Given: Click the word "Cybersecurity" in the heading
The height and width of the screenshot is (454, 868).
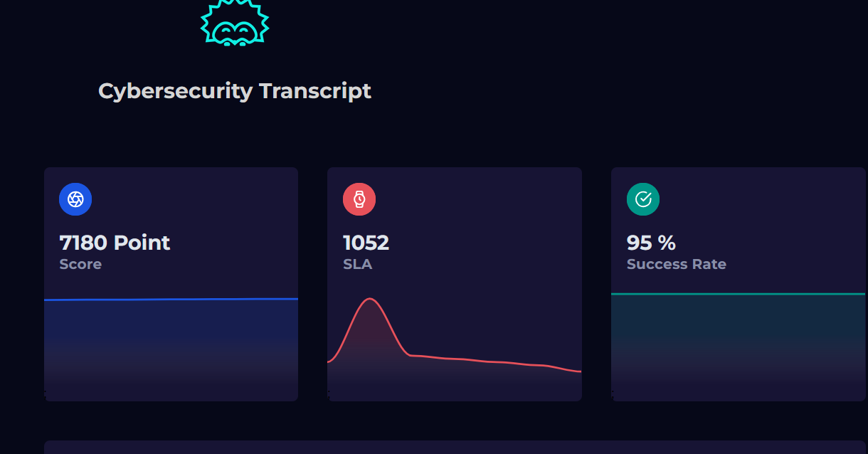Looking at the screenshot, I should pos(175,91).
